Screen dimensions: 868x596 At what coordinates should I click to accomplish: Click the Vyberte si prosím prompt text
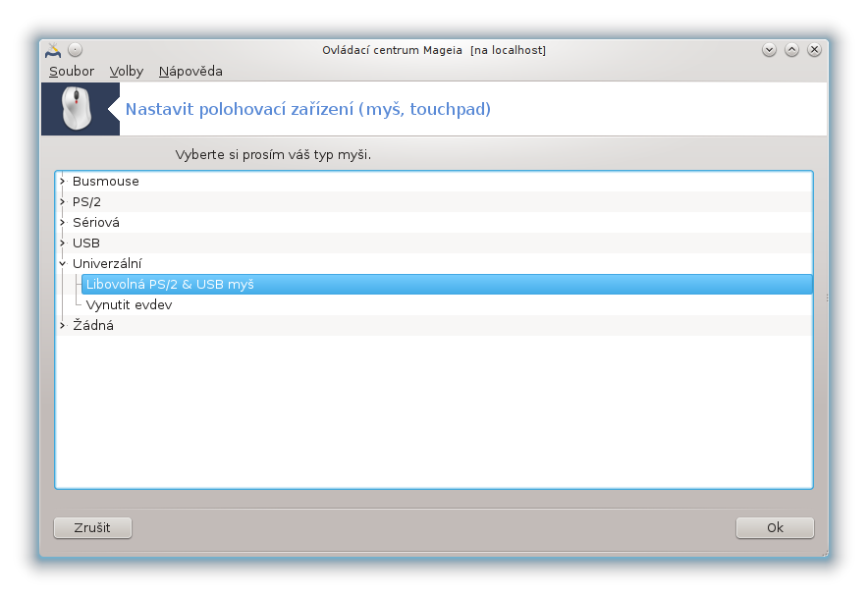[273, 154]
